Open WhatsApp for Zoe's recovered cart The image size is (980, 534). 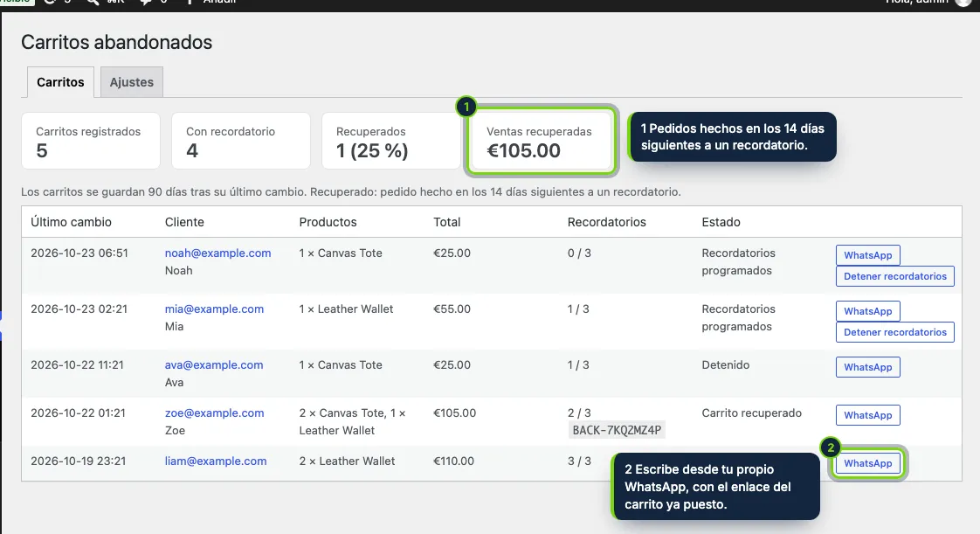tap(867, 415)
